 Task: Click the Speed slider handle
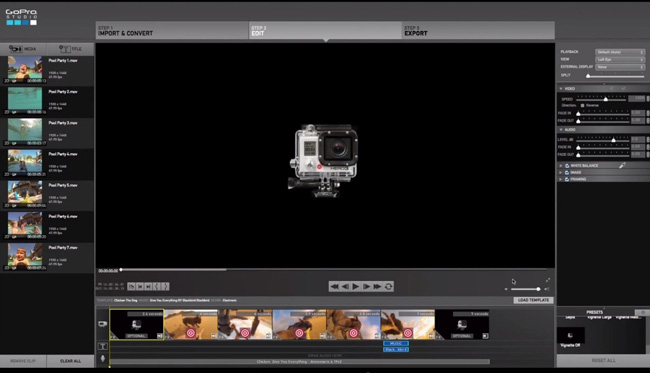[x=606, y=99]
